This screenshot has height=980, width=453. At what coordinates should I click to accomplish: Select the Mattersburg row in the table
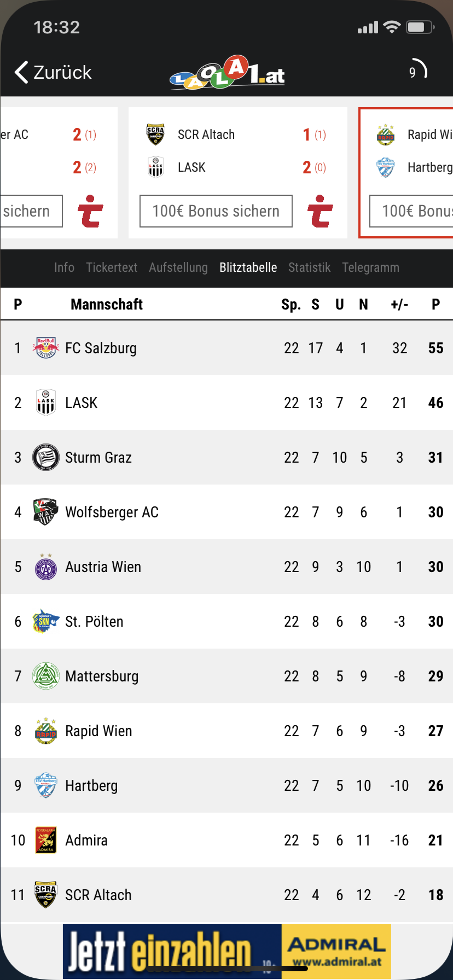226,676
